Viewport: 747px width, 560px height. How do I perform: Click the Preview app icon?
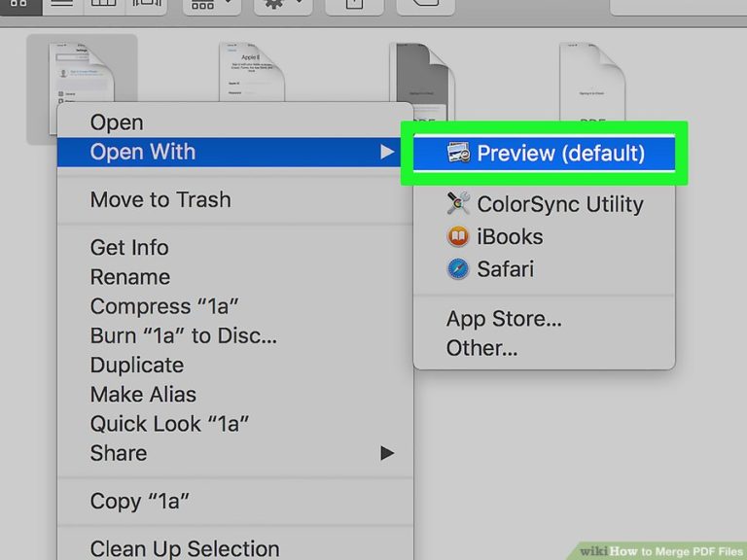458,153
